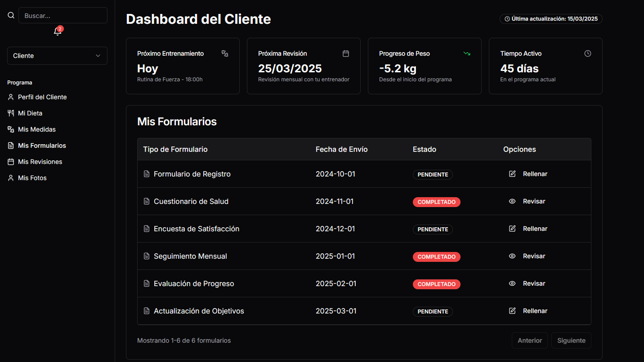Click the dumbbell icon in Próximo Entrenamiento card
Screen dimensions: 644x362
coord(225,53)
